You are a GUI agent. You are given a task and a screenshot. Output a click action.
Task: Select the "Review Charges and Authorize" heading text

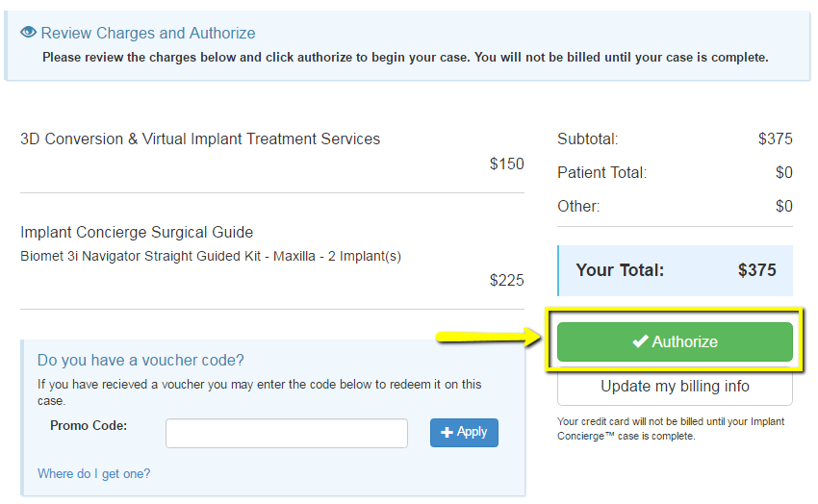tap(148, 33)
